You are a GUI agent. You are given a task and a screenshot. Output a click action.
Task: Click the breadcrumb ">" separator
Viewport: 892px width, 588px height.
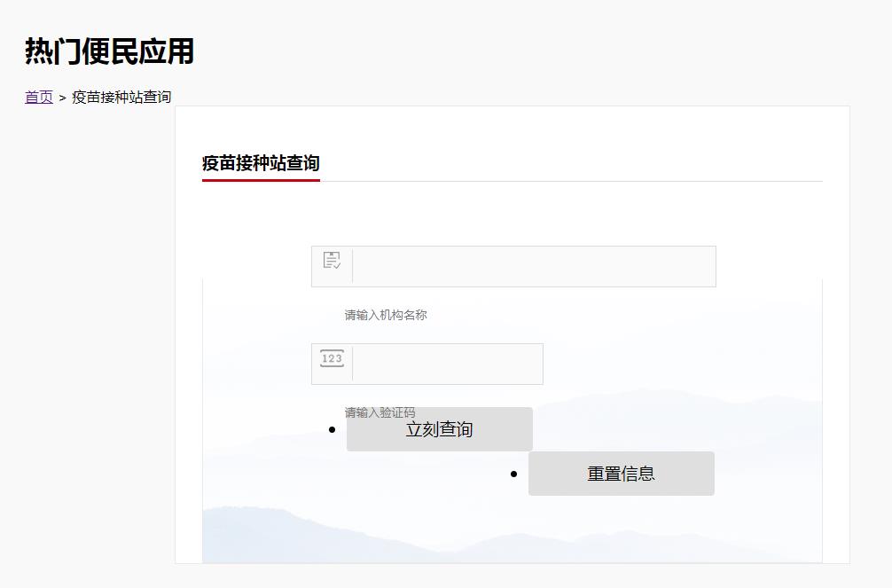[62, 98]
